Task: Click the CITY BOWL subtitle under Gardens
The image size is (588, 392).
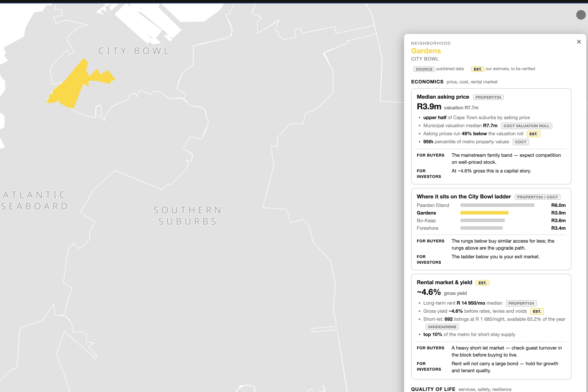Action: click(425, 59)
